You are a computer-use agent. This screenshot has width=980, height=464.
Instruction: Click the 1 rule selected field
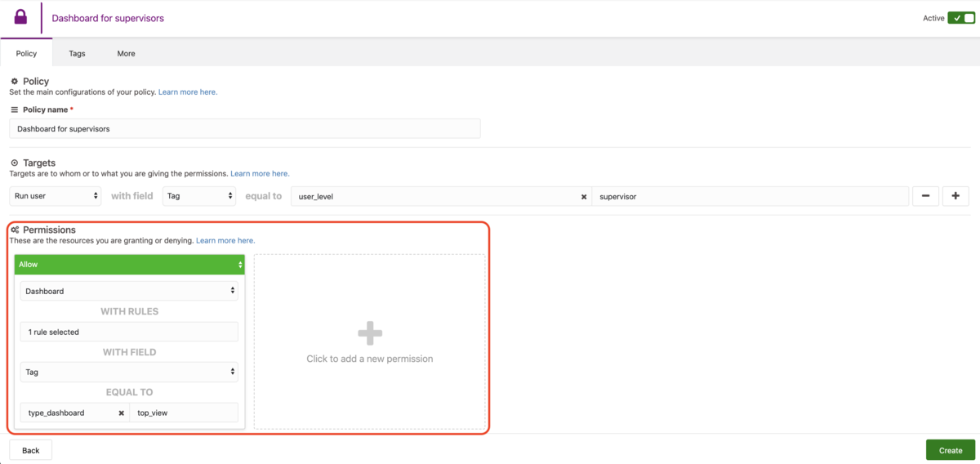coord(129,332)
